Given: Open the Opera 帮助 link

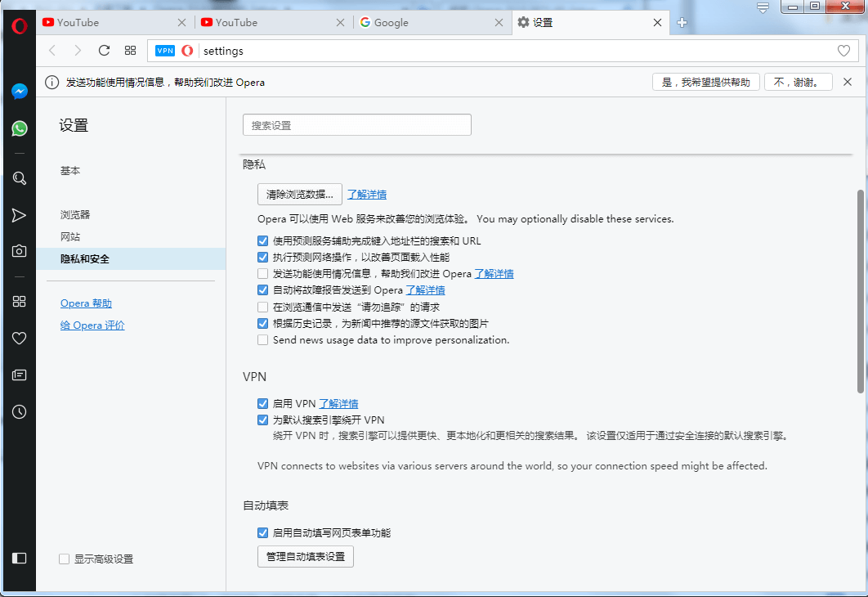Looking at the screenshot, I should coord(86,303).
